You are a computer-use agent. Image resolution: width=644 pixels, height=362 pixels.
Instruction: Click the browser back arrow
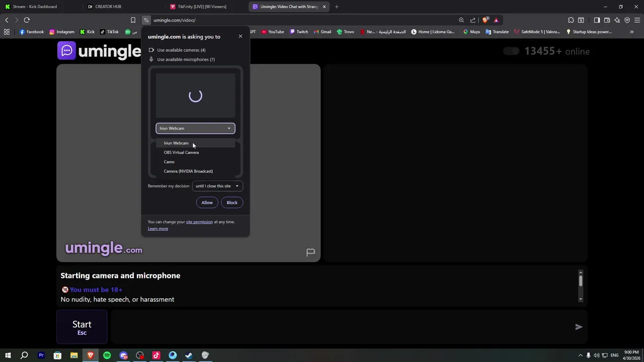click(x=7, y=20)
